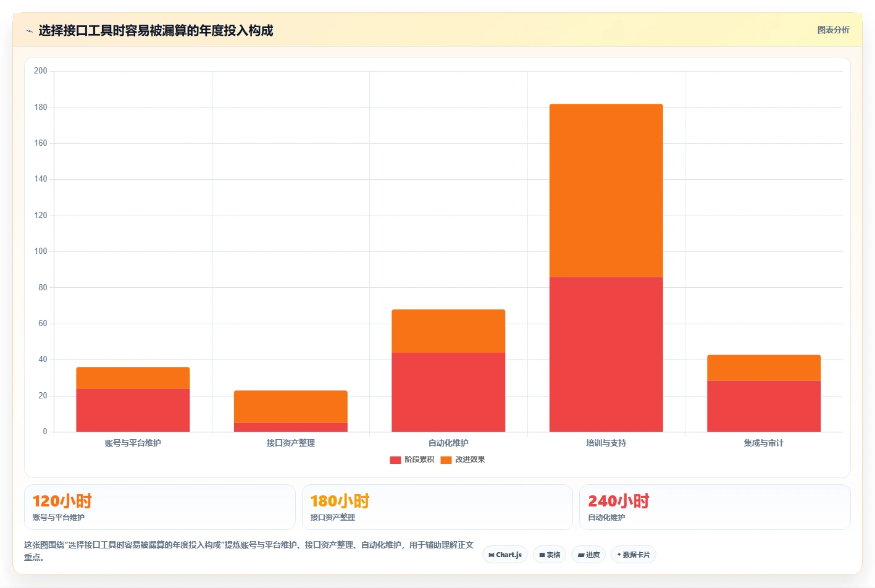
Task: Click the orange segment of the 培训与支持 bar
Action: click(606, 190)
